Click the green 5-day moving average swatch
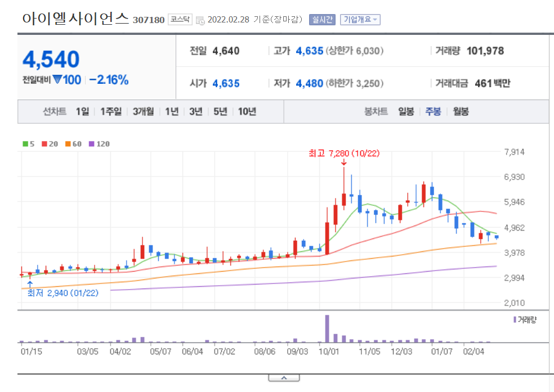The image size is (554, 392). click(x=25, y=143)
